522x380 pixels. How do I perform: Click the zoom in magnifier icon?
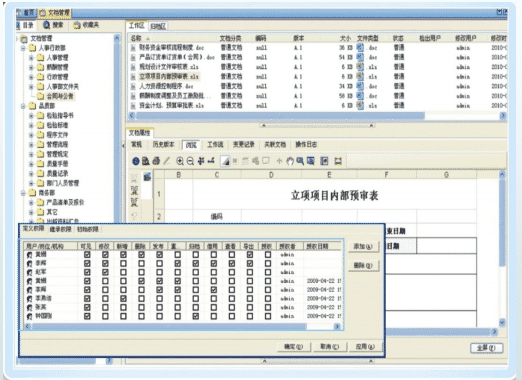point(180,161)
